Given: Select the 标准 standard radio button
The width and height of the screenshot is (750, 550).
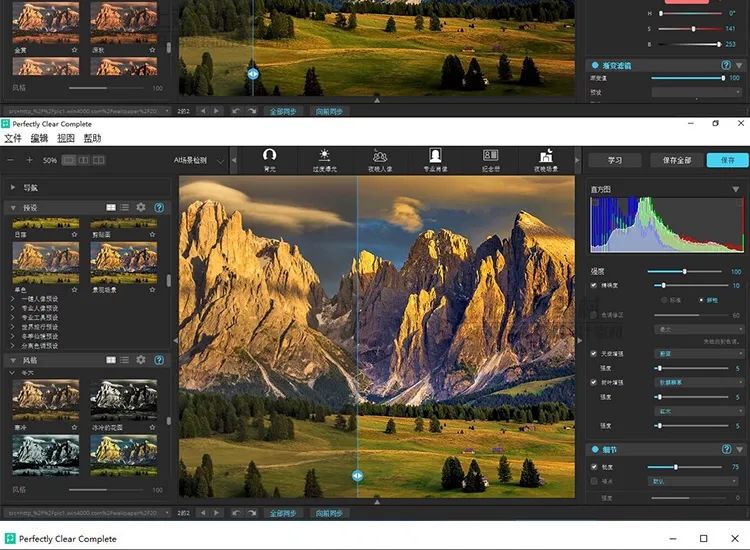Looking at the screenshot, I should 664,300.
